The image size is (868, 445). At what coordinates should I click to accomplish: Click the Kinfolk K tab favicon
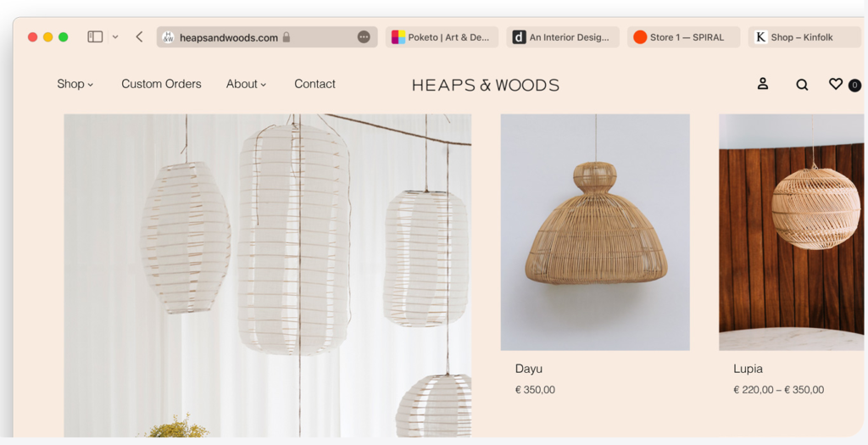point(761,37)
